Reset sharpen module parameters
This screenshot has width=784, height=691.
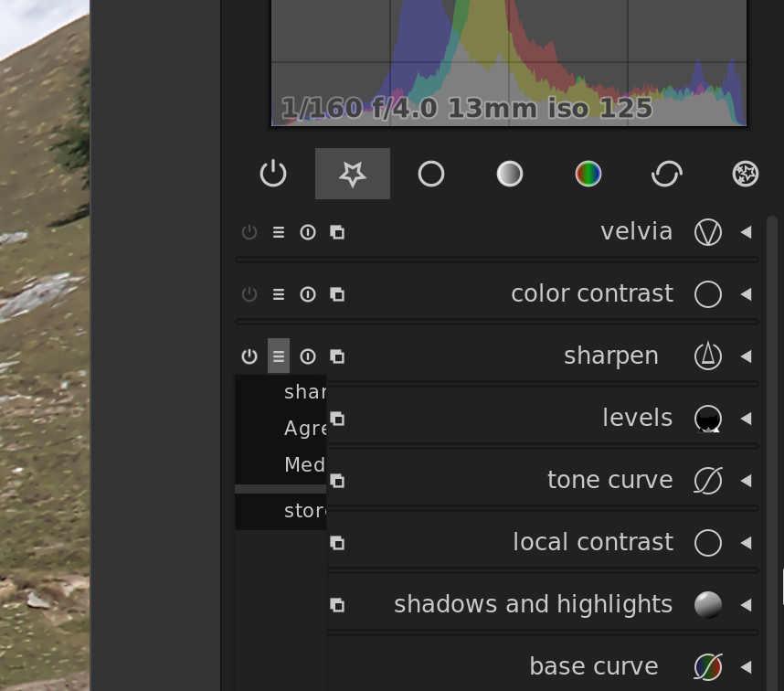click(308, 356)
